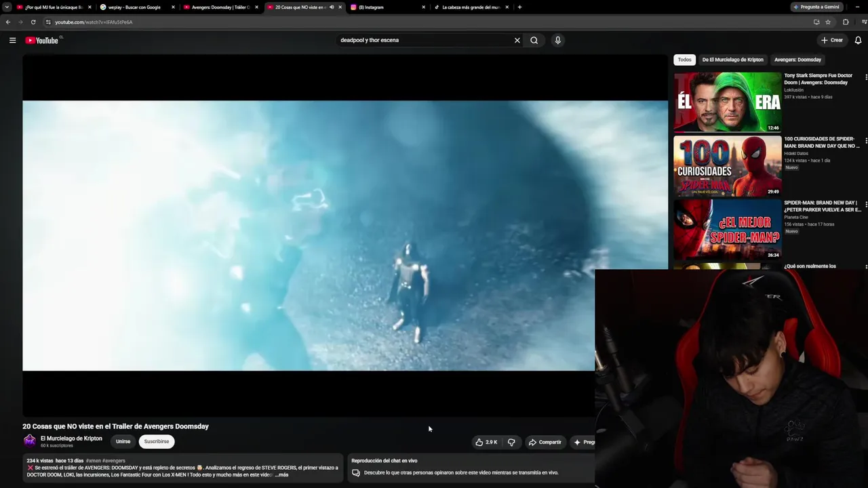Image resolution: width=868 pixels, height=488 pixels.
Task: Go back with the browser back arrow
Action: [8, 22]
